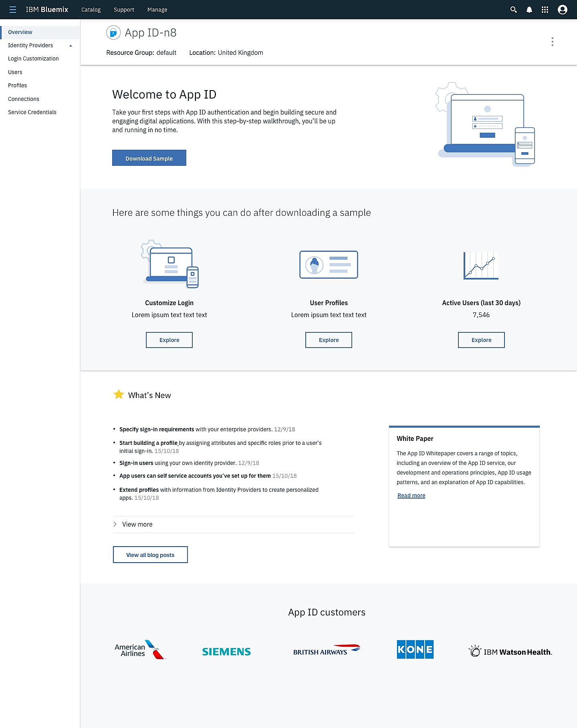The image size is (577, 728).
Task: Click the Customize Login heading
Action: click(169, 303)
